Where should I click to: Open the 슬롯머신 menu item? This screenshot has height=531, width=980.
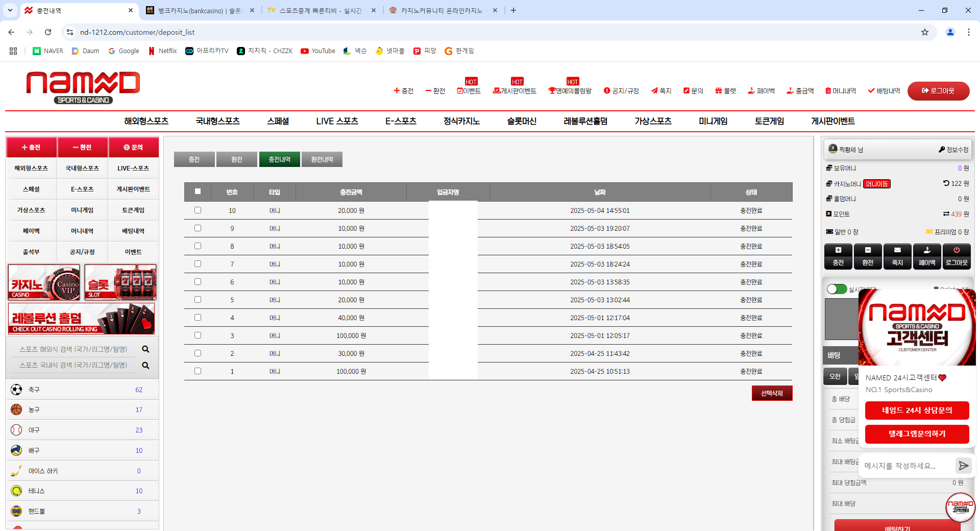[x=521, y=121]
